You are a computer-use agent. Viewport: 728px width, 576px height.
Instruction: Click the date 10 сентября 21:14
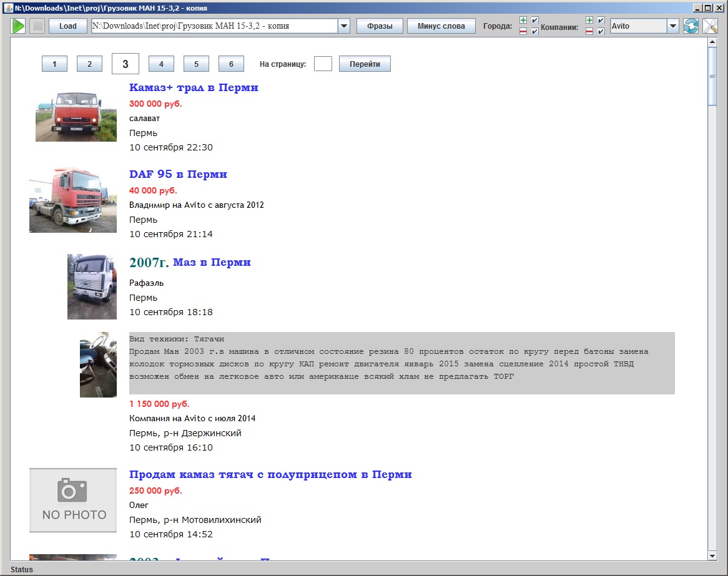171,234
